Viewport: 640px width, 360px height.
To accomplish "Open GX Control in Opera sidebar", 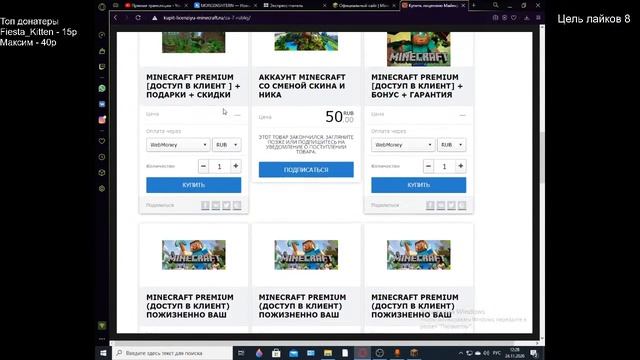I will [102, 35].
